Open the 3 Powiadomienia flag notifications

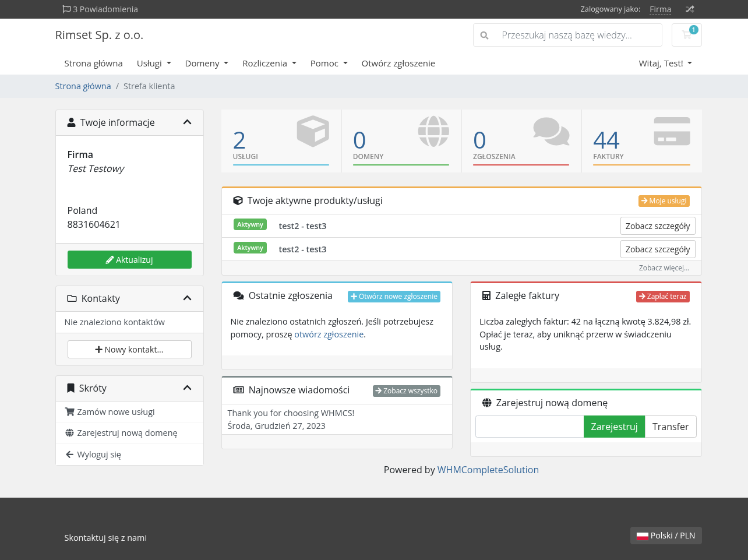point(100,9)
